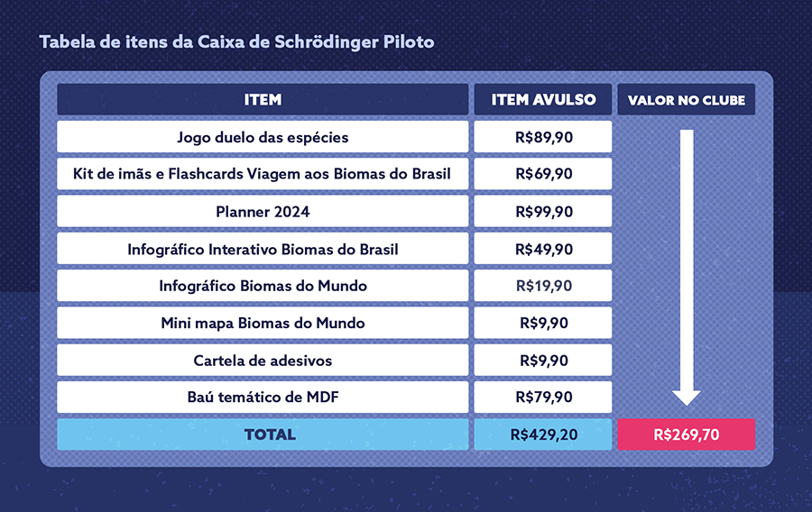Select the Mini mapa Biomas do Mundo cell

point(263,323)
